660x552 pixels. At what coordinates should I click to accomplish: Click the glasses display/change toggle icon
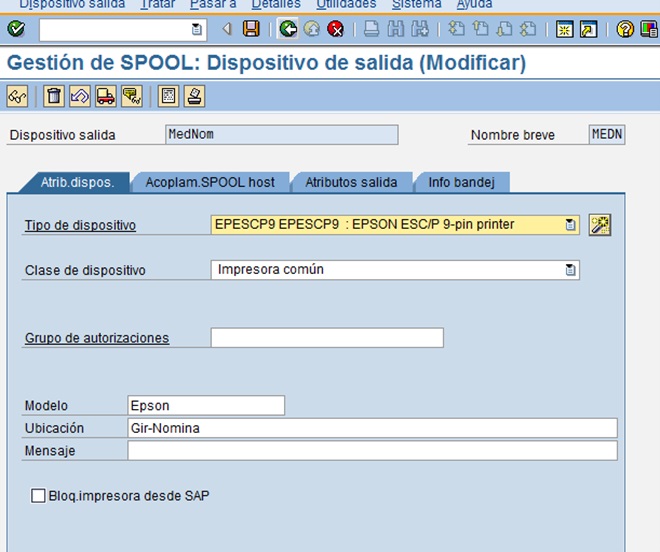click(x=17, y=96)
